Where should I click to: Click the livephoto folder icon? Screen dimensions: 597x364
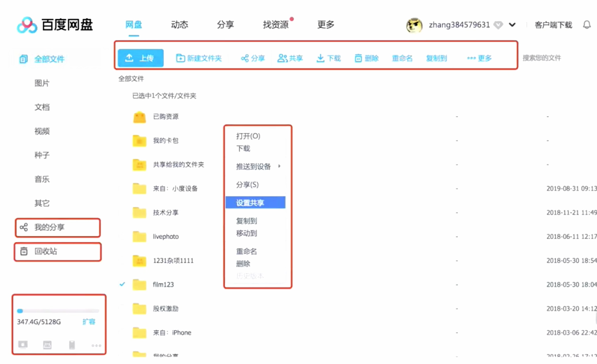coord(140,237)
